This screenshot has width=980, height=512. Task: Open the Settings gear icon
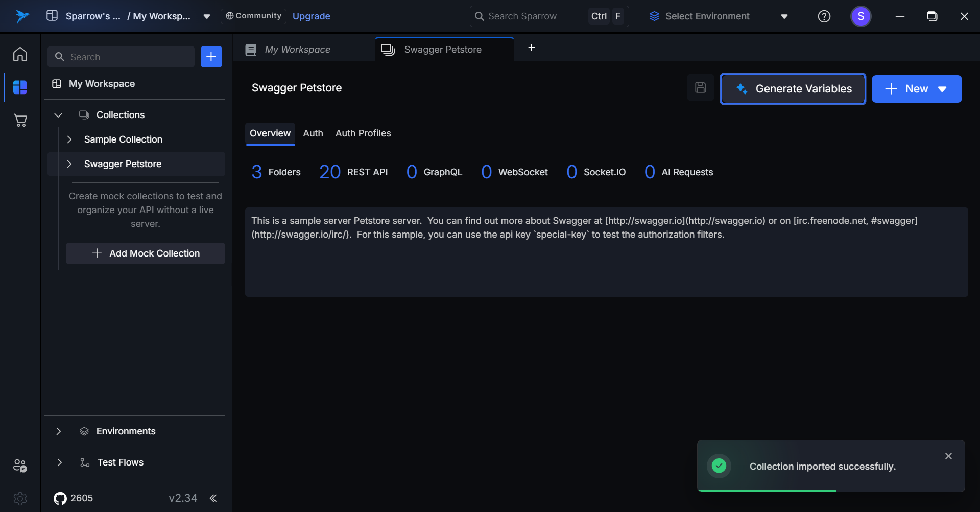(x=20, y=498)
